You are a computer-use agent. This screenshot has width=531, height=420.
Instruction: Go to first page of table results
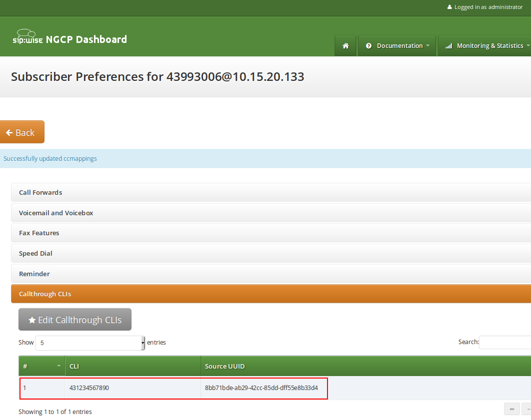(x=511, y=409)
